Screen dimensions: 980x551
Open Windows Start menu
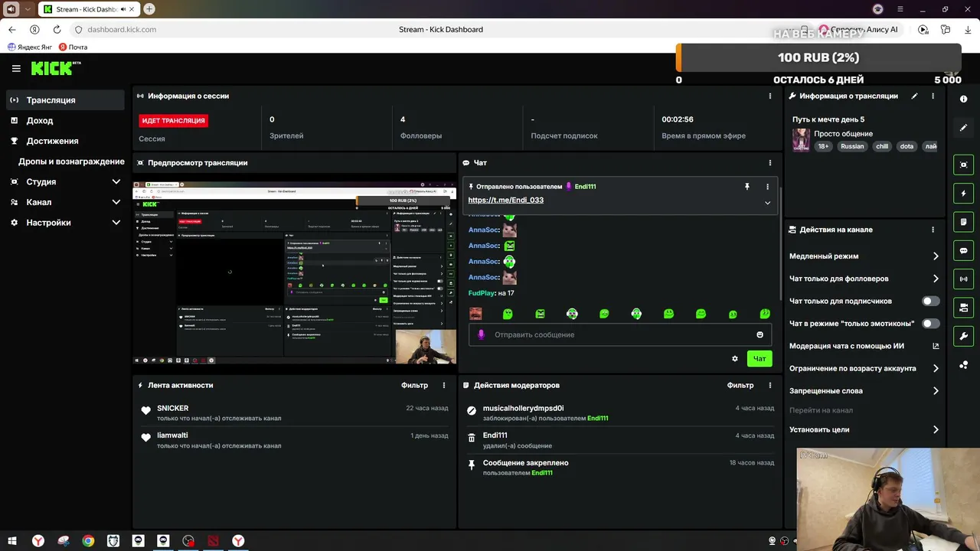[x=12, y=541]
